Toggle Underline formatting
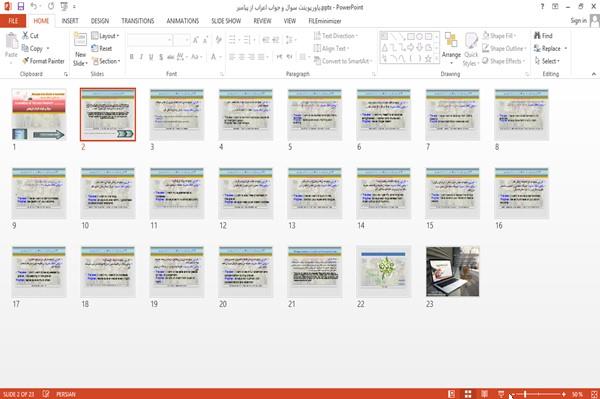This screenshot has height=399, width=600. point(151,57)
